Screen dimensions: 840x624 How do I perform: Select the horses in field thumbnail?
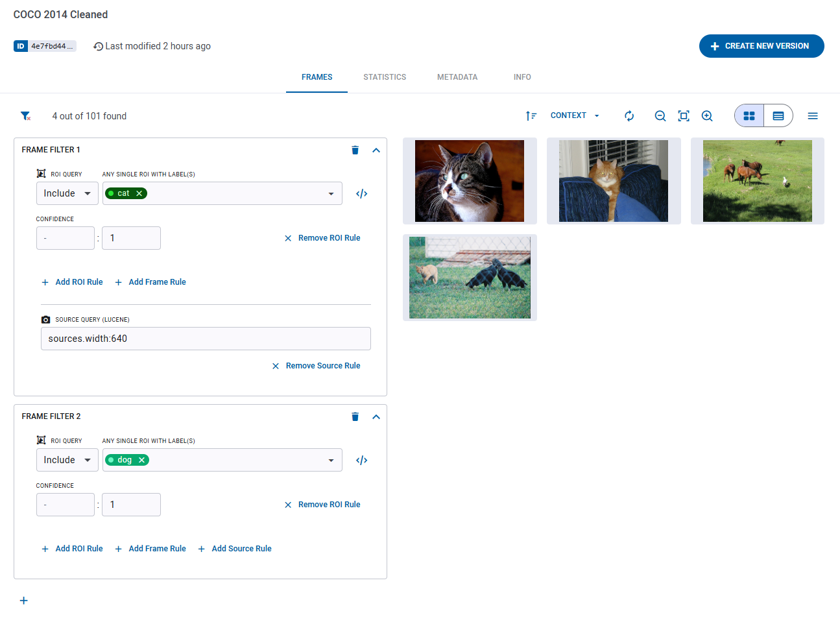coord(757,181)
